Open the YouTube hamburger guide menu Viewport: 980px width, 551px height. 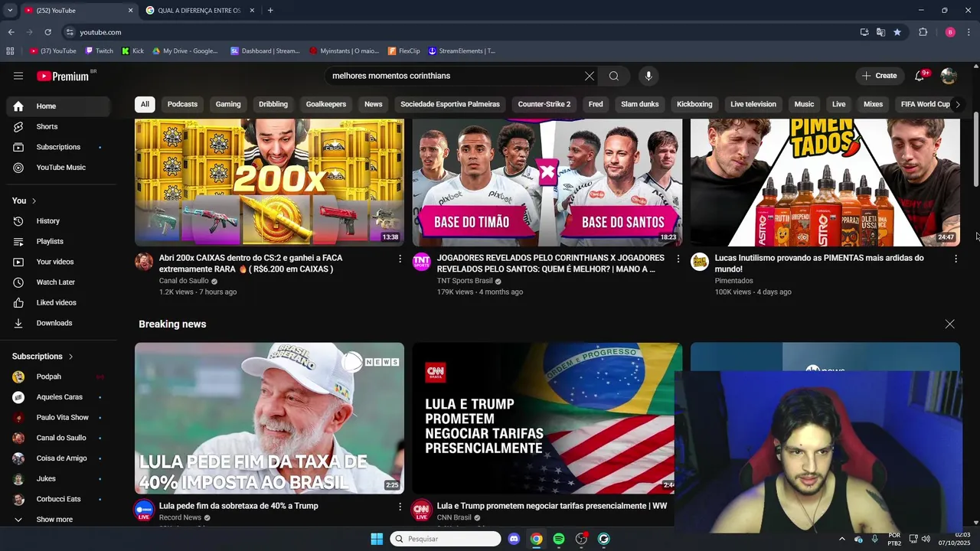[18, 76]
